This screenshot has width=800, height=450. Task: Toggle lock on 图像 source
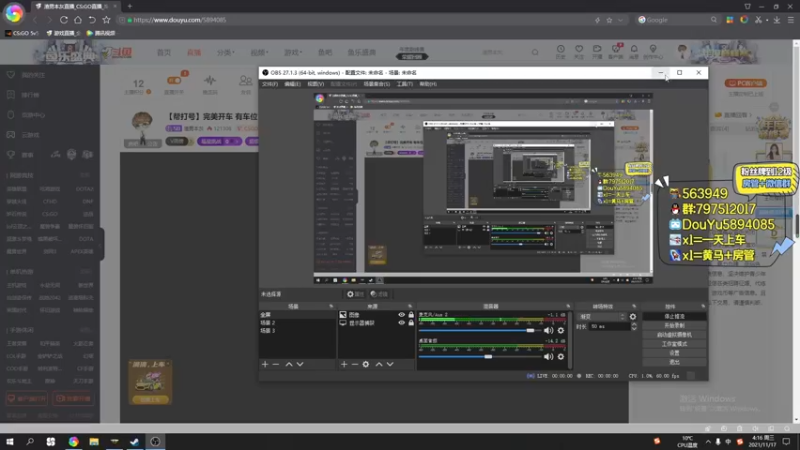click(x=411, y=315)
